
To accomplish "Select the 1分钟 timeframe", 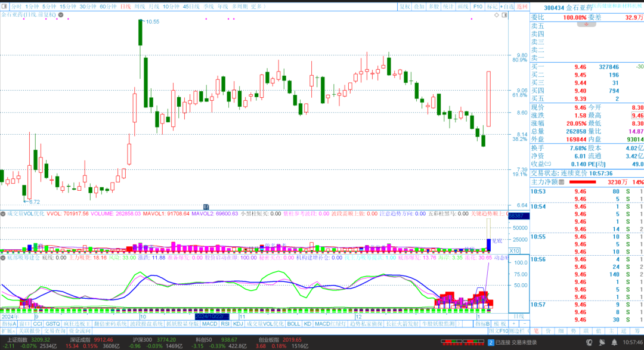I will pyautogui.click(x=32, y=7).
